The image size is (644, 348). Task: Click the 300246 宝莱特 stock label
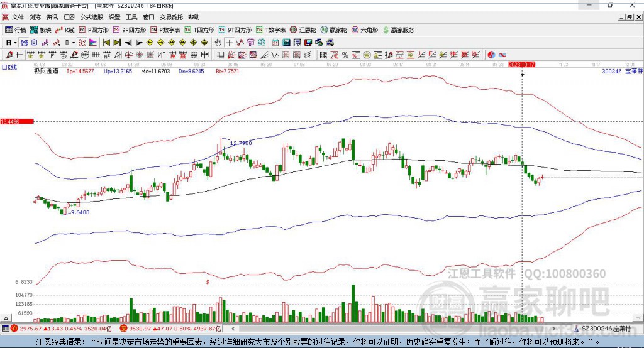coord(622,71)
